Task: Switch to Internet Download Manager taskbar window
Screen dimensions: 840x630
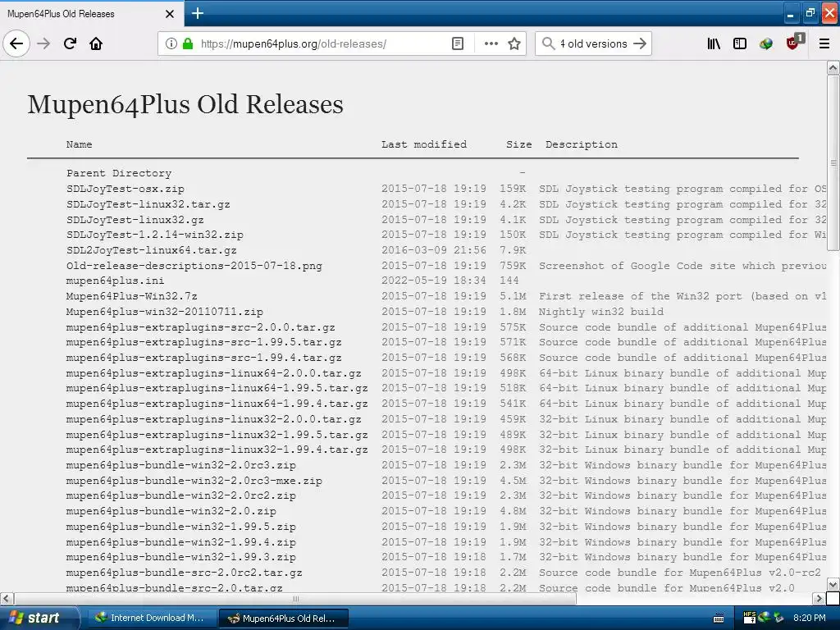Action: pyautogui.click(x=152, y=618)
